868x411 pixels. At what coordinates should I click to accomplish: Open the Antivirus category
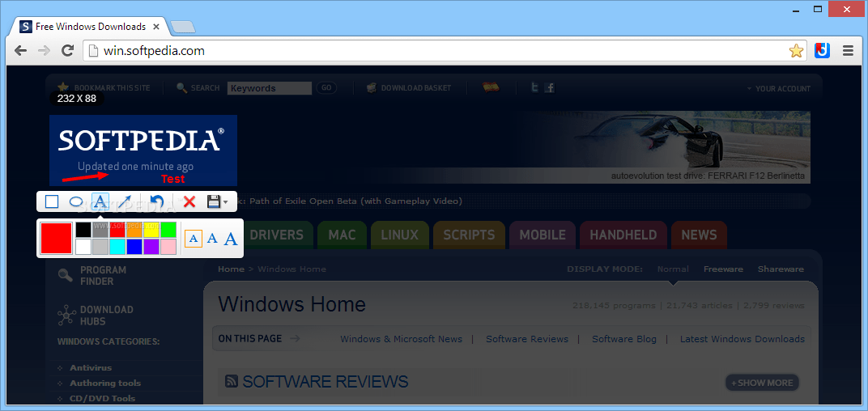coord(91,368)
